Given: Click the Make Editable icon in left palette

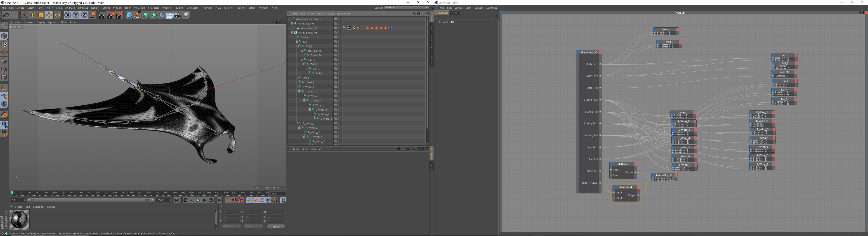Looking at the screenshot, I should tap(4, 26).
